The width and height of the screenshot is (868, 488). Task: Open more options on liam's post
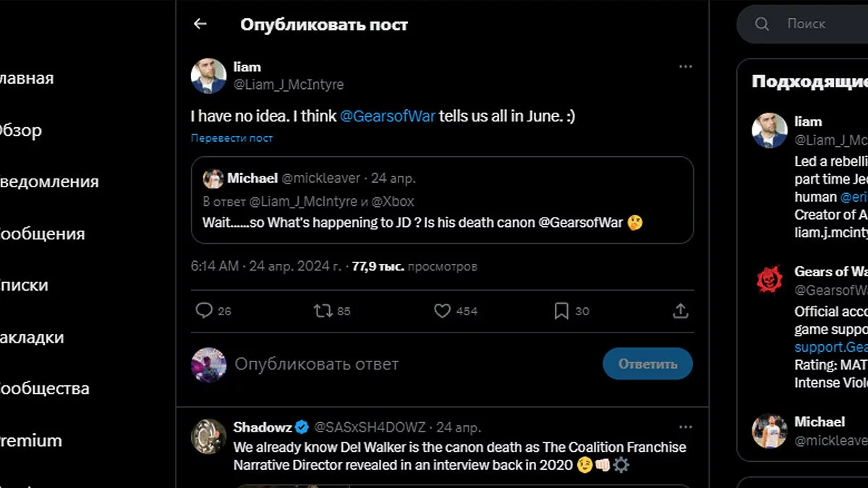pyautogui.click(x=685, y=67)
